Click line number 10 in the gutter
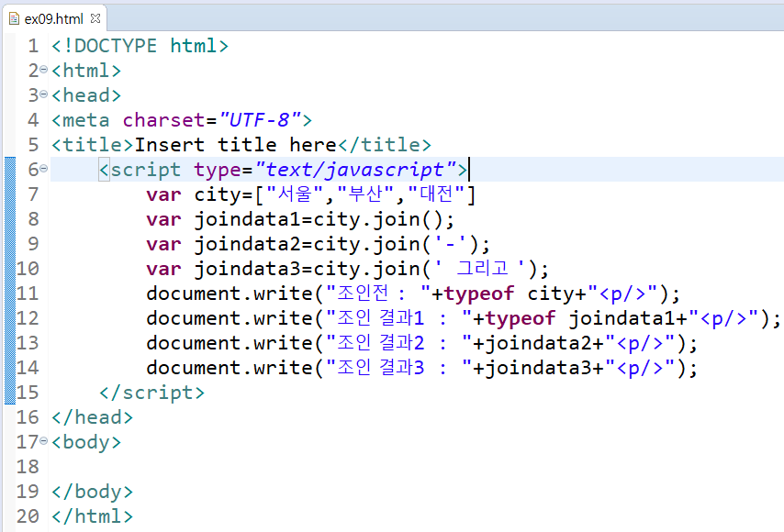 (28, 269)
